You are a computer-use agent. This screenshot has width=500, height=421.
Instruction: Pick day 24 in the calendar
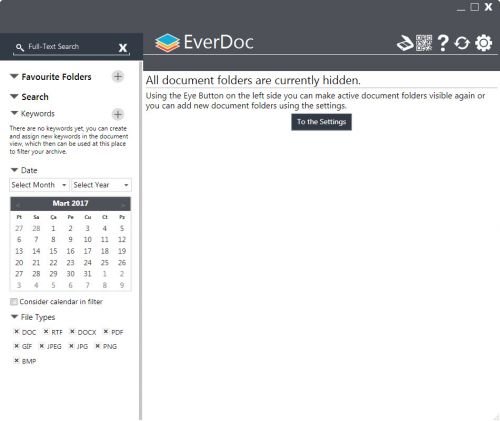coord(88,263)
